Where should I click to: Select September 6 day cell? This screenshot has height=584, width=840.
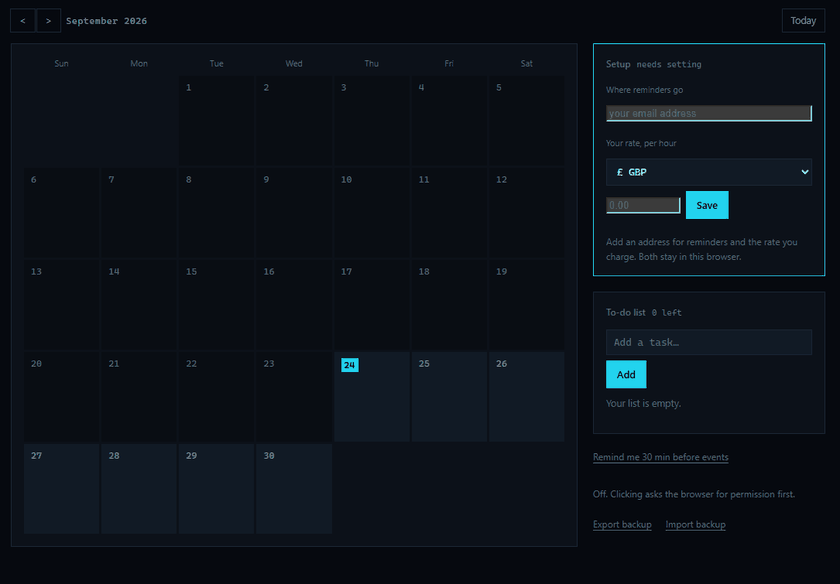point(62,213)
